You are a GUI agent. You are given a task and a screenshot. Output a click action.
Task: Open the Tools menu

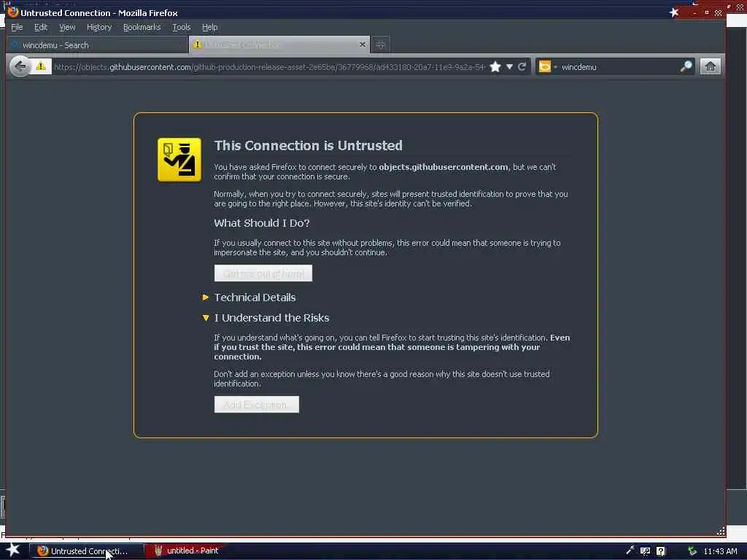tap(182, 27)
